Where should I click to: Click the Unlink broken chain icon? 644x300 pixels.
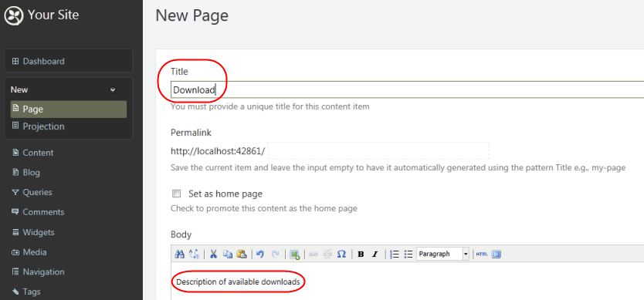pos(327,254)
